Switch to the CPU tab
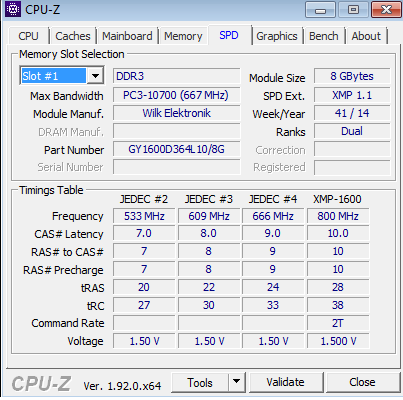 pos(28,36)
